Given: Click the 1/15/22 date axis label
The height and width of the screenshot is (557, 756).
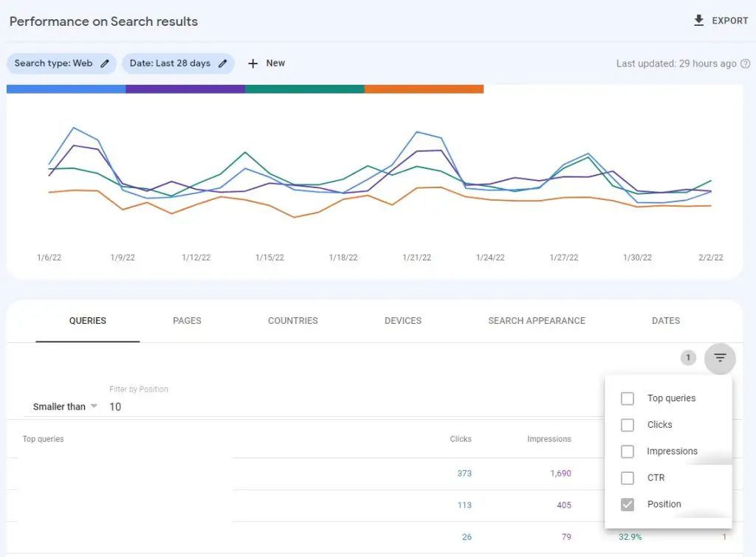Looking at the screenshot, I should point(270,257).
